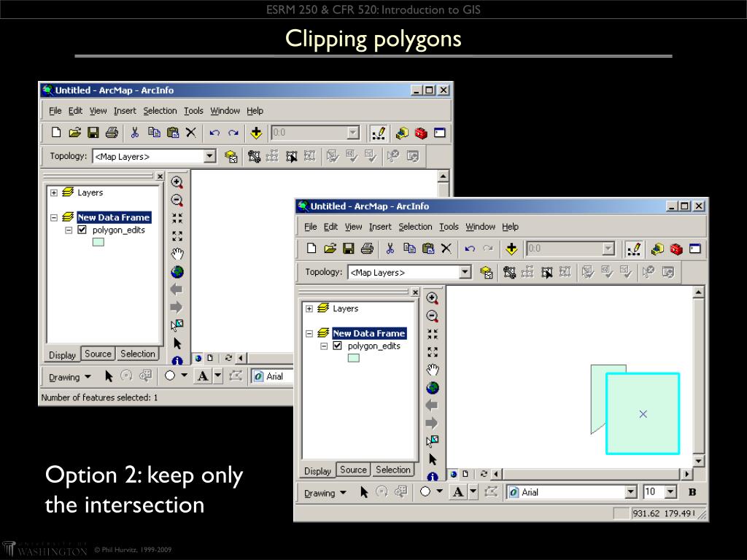
Task: Click the Full Extent globe in the back window
Action: (x=177, y=272)
